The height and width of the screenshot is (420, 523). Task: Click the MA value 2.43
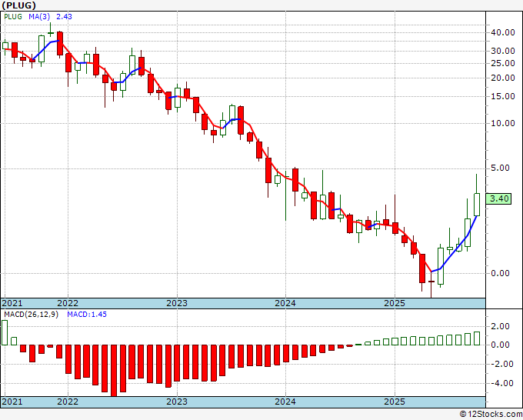click(x=64, y=17)
